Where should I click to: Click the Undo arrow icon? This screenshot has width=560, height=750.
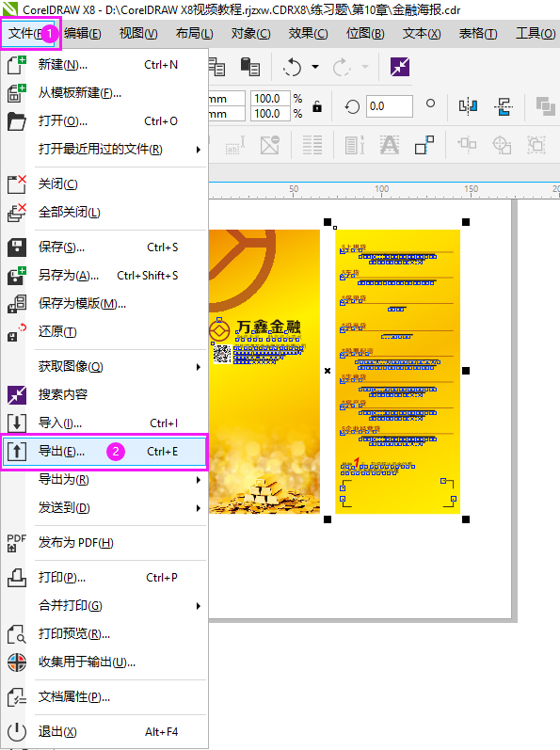[292, 67]
